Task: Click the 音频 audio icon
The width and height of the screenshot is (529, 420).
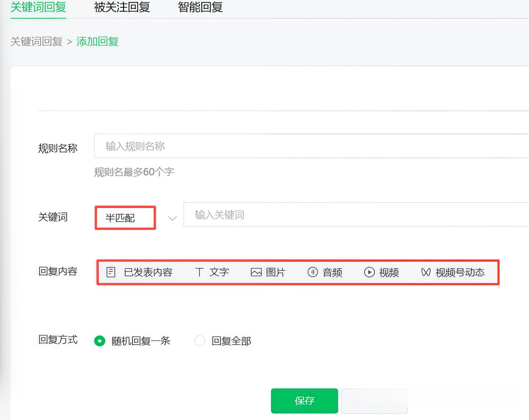Action: pyautogui.click(x=313, y=272)
